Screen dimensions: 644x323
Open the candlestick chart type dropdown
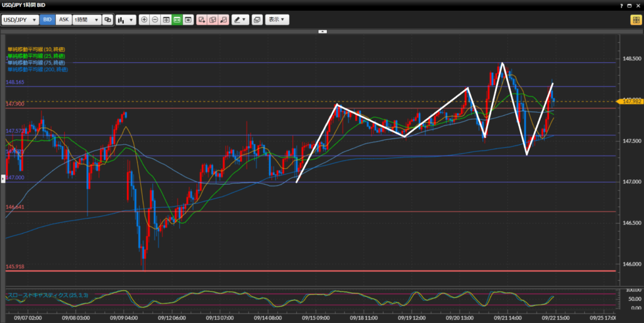(x=126, y=20)
